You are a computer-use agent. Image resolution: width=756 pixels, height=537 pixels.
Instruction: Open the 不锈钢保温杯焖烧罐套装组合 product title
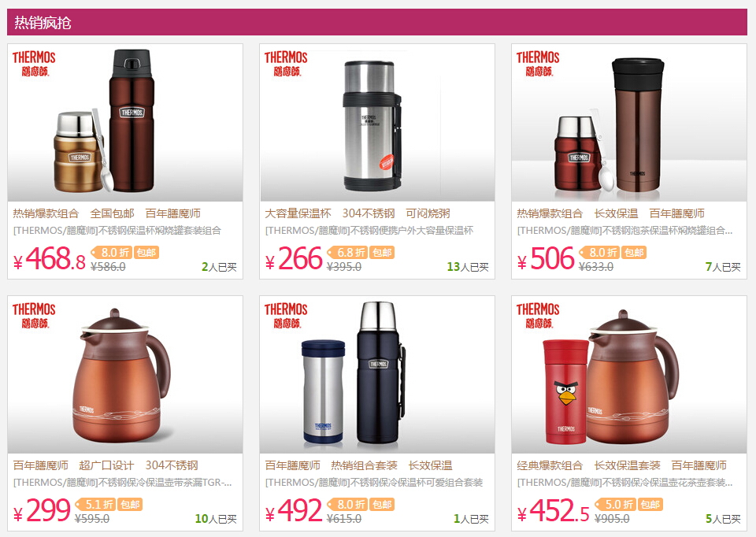[117, 231]
